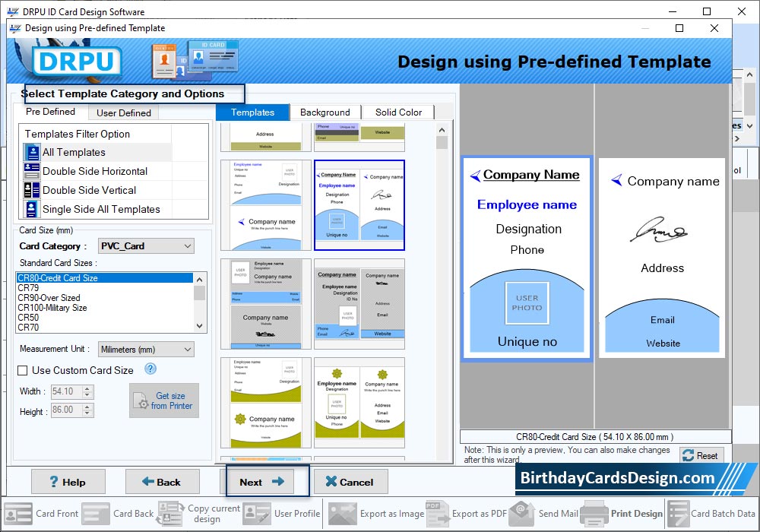Switch to the User Defined tab
Image resolution: width=760 pixels, height=532 pixels.
(x=124, y=113)
